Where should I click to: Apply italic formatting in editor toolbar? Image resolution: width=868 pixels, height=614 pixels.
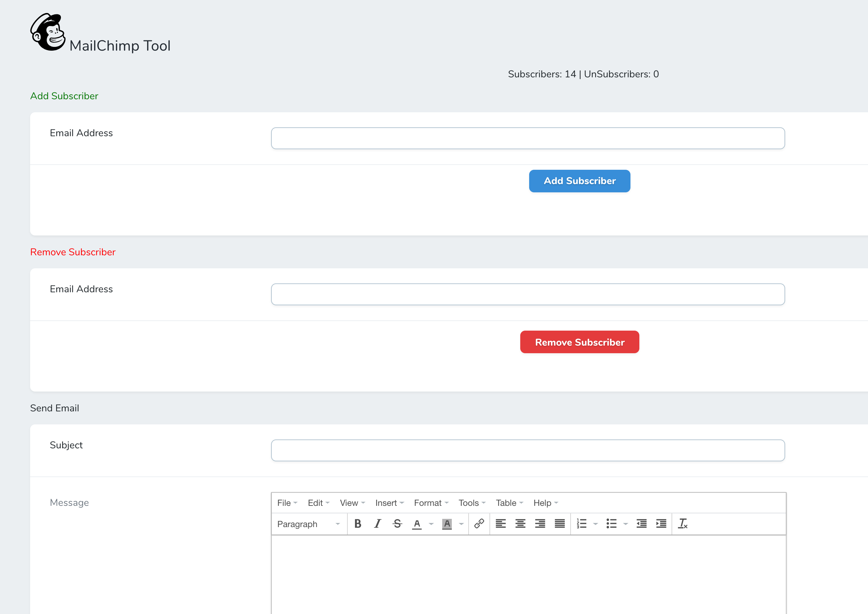[377, 524]
